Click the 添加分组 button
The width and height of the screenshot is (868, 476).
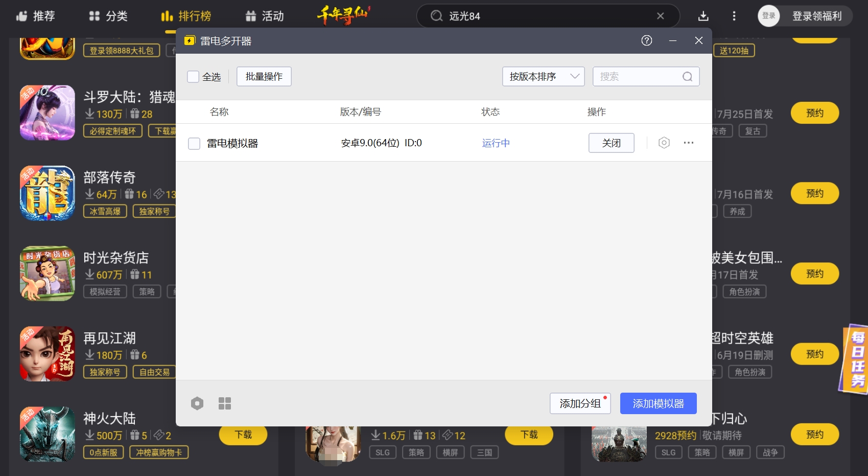tap(580, 403)
